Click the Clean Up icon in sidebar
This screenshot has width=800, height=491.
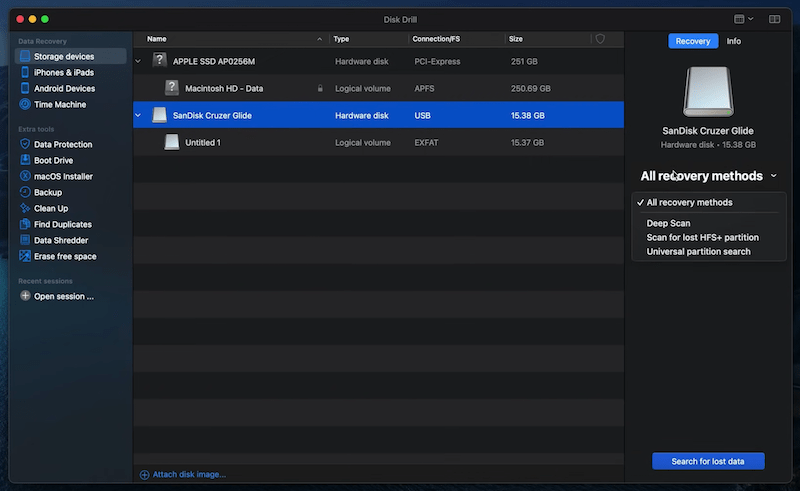click(x=25, y=208)
